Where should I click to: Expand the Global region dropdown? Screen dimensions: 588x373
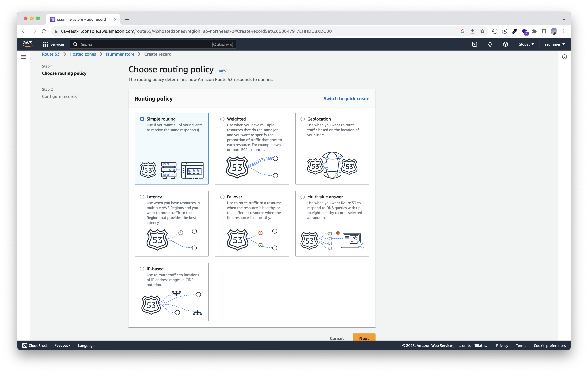click(x=526, y=44)
